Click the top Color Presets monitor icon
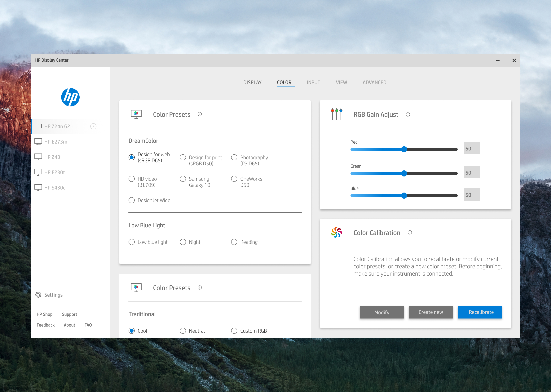The width and height of the screenshot is (551, 392). (136, 114)
